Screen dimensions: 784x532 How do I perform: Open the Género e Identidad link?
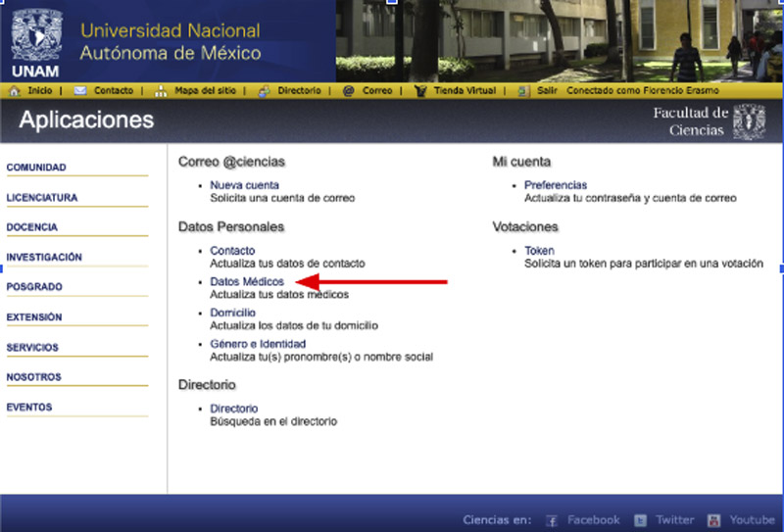[x=258, y=344]
